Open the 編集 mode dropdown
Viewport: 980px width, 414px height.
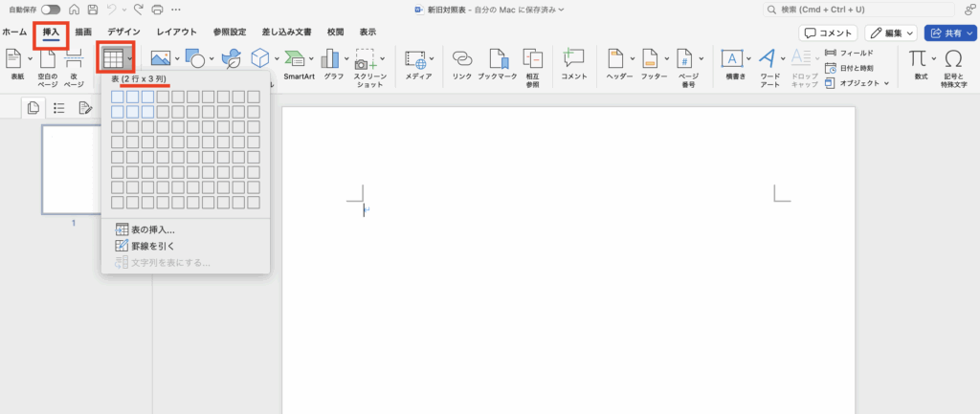pos(891,33)
